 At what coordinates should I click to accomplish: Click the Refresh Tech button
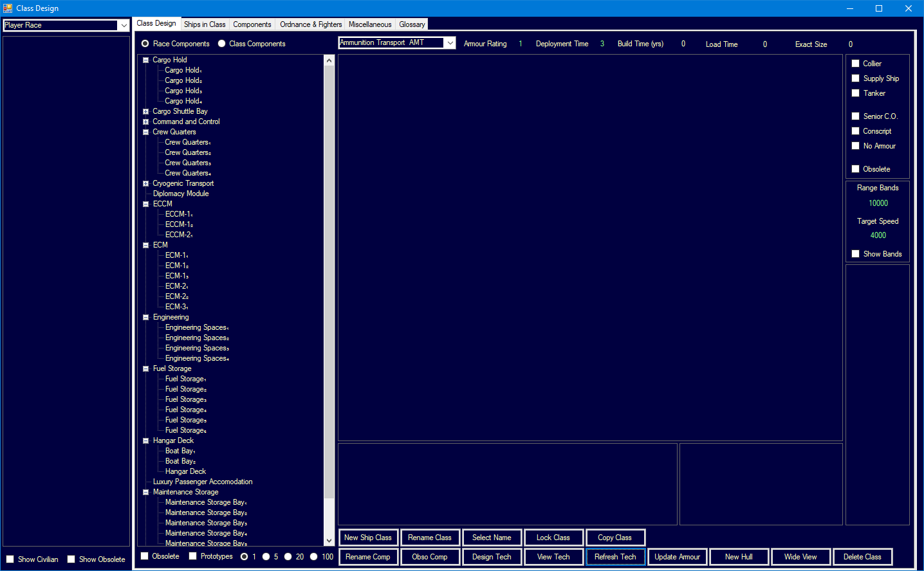click(x=615, y=557)
